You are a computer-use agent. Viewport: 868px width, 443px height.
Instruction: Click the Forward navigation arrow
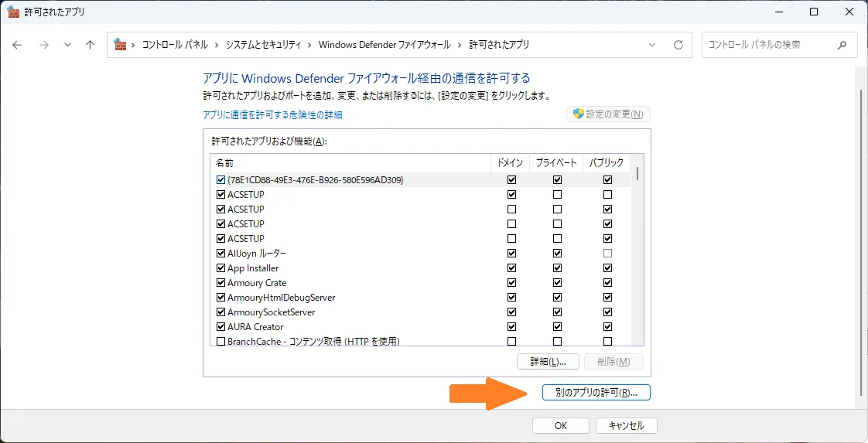(44, 46)
